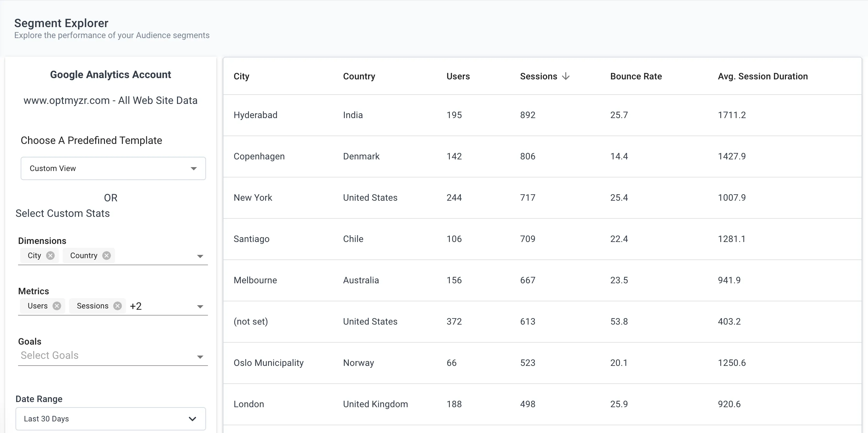Sort table by Users column
Viewport: 868px width, 433px height.
[x=458, y=76]
